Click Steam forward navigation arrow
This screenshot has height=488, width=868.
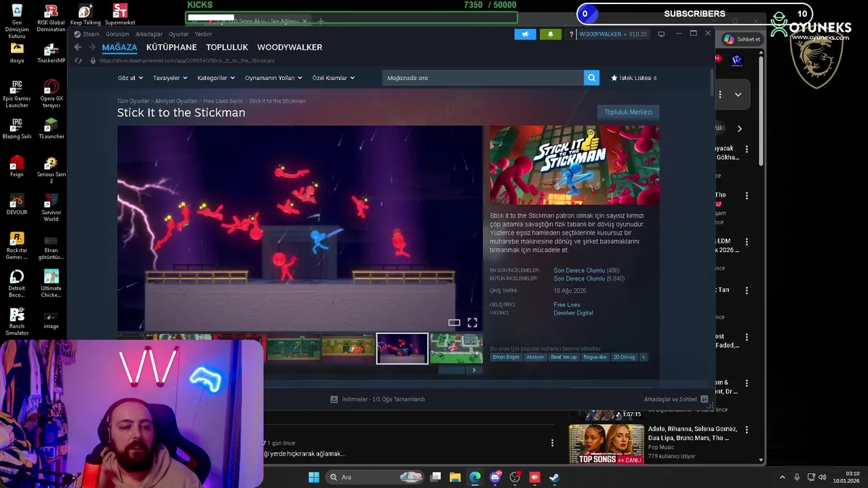pos(92,47)
